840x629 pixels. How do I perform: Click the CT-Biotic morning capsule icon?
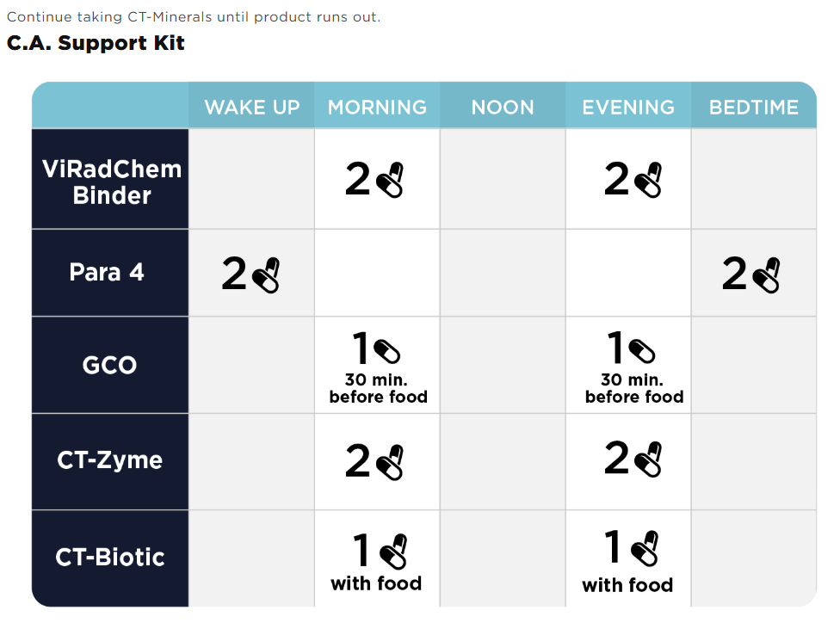393,552
